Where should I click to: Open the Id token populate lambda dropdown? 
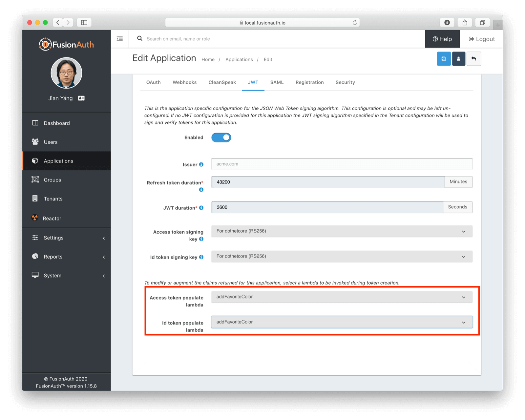coord(342,322)
